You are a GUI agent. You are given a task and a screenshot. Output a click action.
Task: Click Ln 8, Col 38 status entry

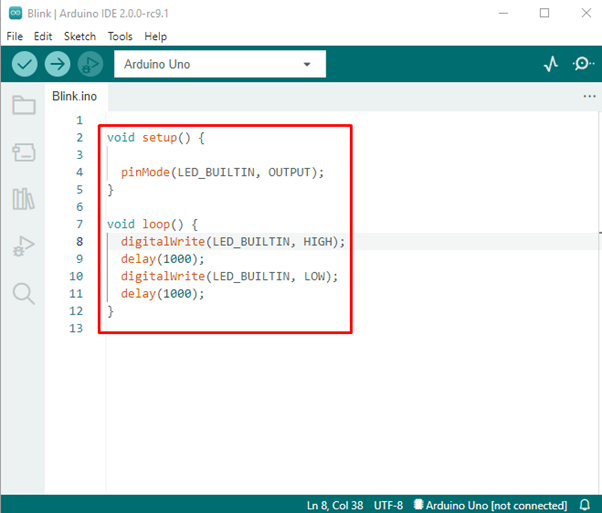pos(335,505)
